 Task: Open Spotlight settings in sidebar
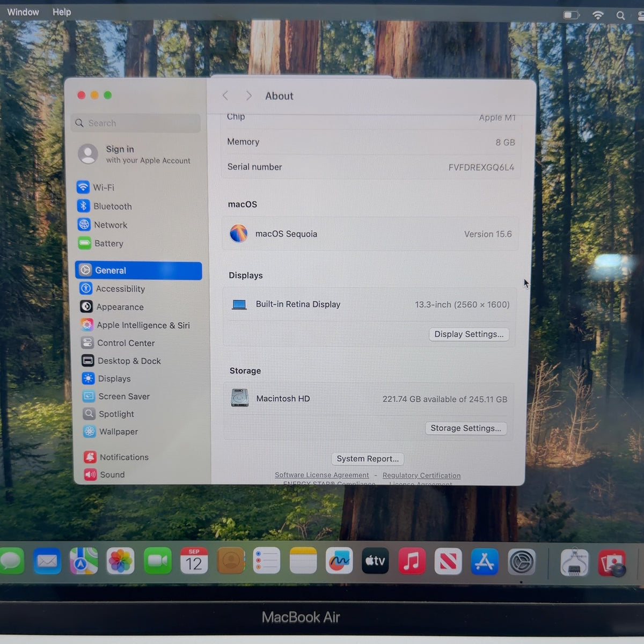(108, 414)
